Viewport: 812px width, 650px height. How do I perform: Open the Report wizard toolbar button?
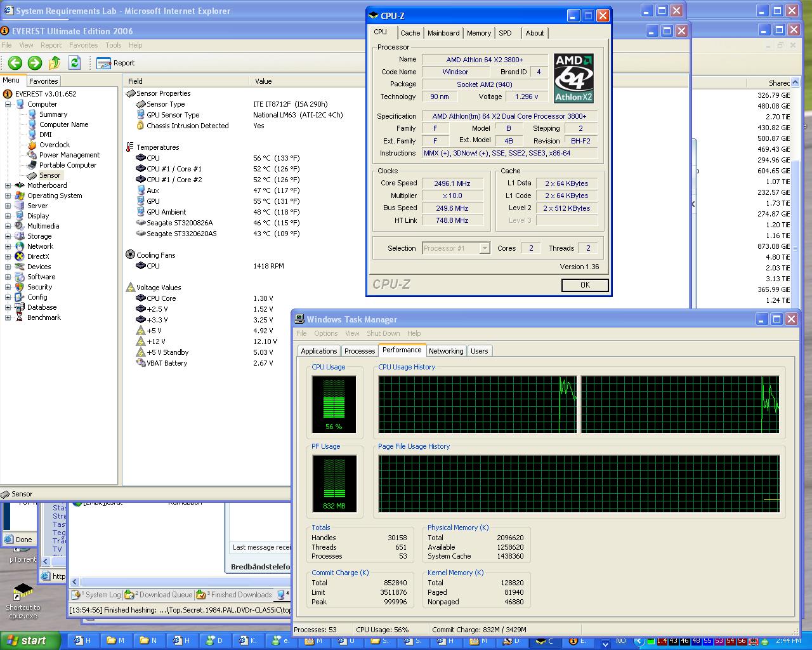pos(115,63)
